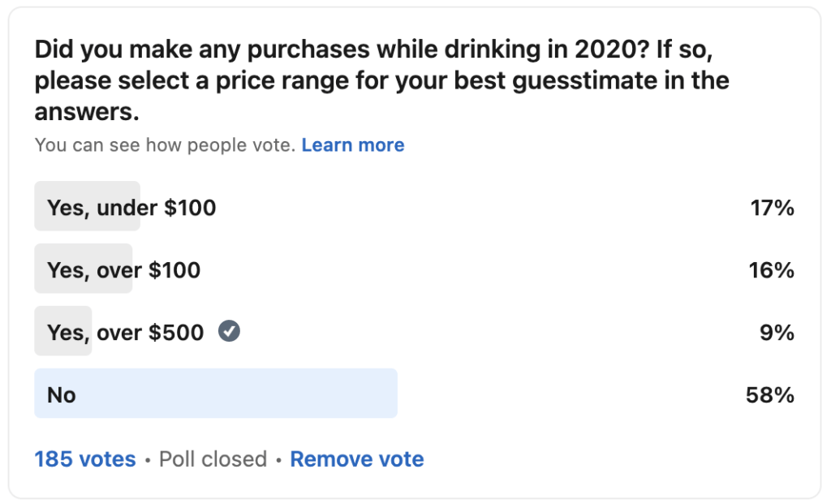Click the selected-vote checkmark icon
The height and width of the screenshot is (504, 831).
click(x=230, y=332)
